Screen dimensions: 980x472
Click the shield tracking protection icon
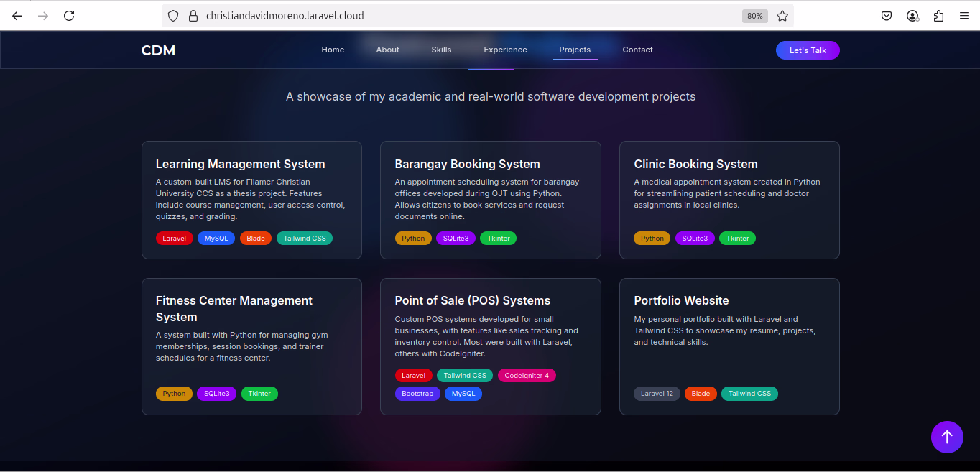pyautogui.click(x=172, y=15)
